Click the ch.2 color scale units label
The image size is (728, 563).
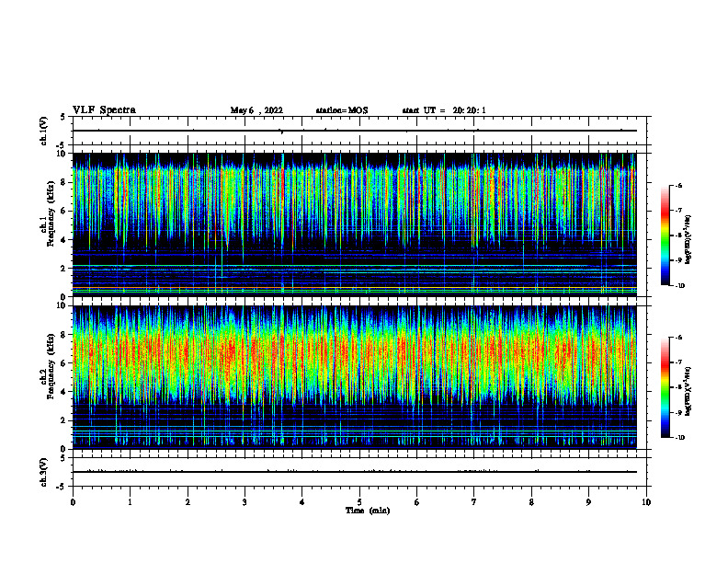(688, 390)
